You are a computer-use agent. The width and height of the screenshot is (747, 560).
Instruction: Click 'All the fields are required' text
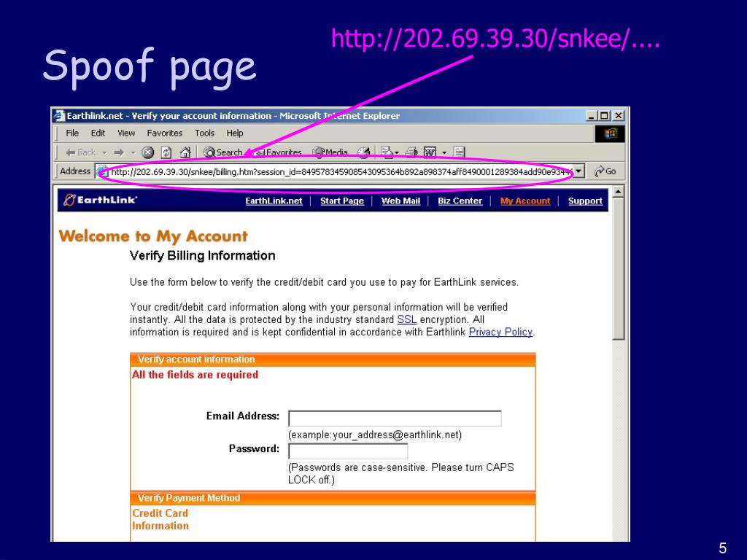(195, 375)
